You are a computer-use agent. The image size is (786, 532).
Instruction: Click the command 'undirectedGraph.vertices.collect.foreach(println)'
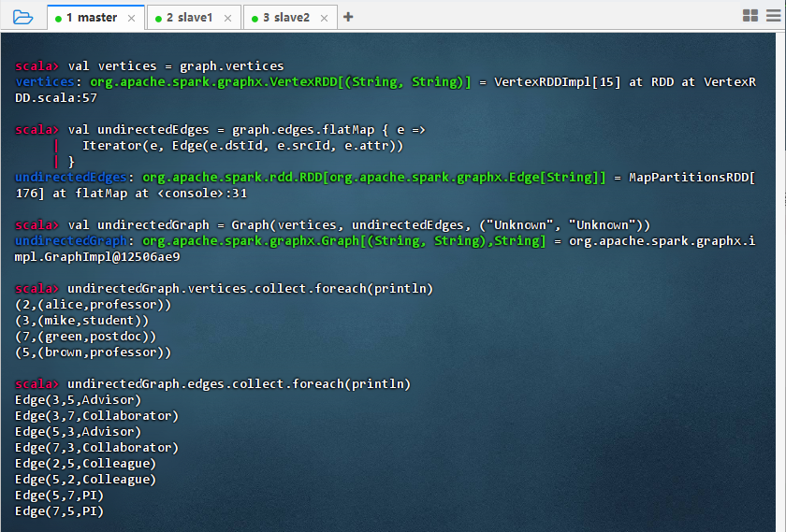click(x=250, y=289)
